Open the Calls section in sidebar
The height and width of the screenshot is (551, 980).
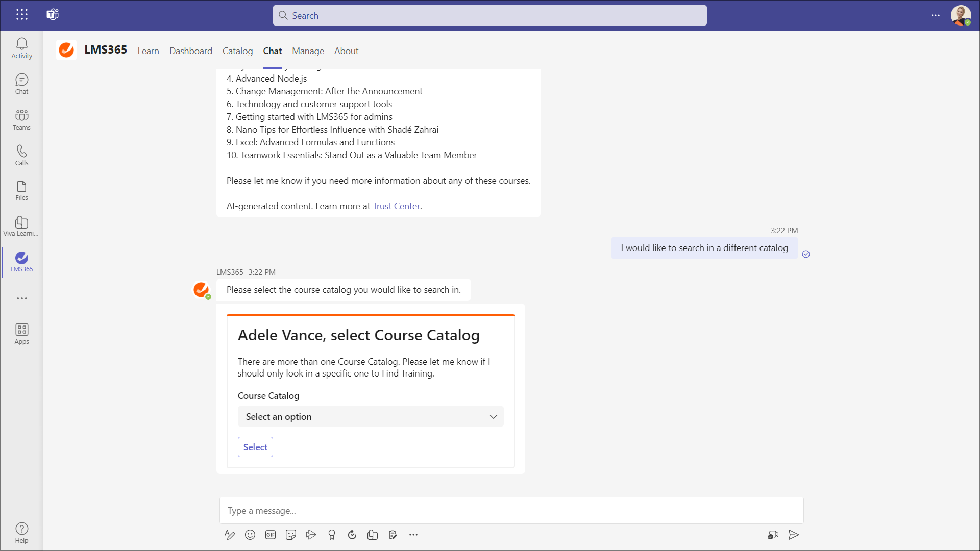tap(21, 155)
